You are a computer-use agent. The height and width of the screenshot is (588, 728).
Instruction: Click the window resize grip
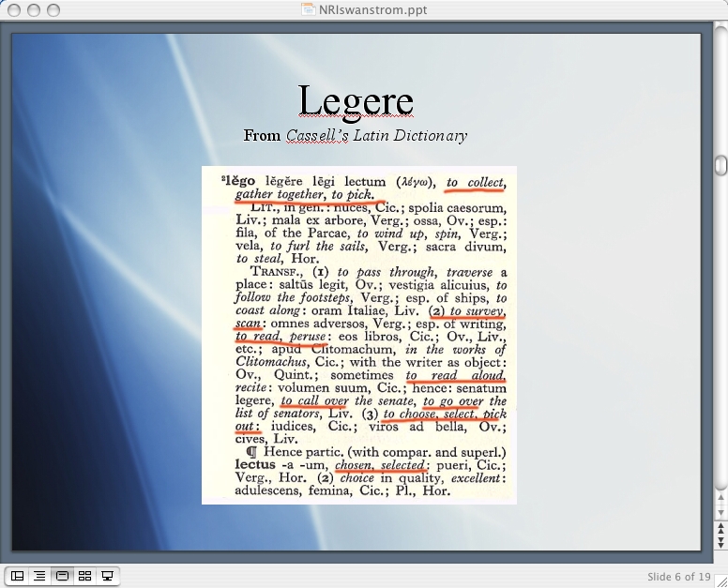tap(722, 581)
